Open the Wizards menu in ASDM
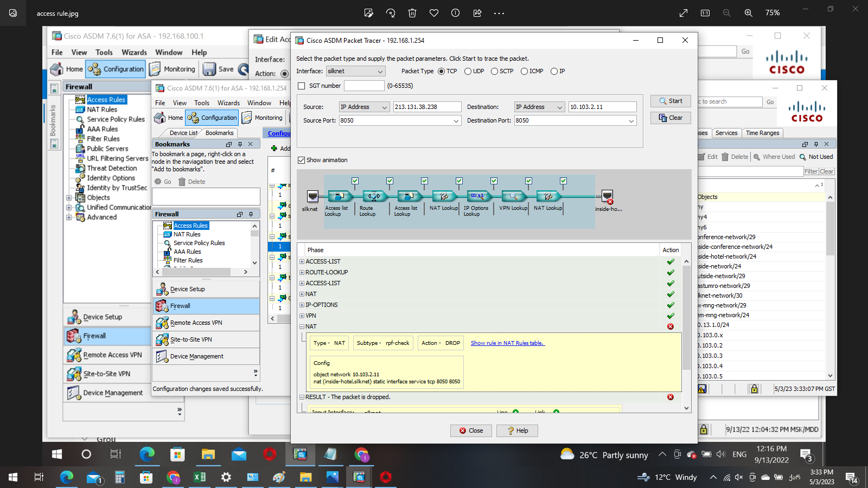 point(134,53)
